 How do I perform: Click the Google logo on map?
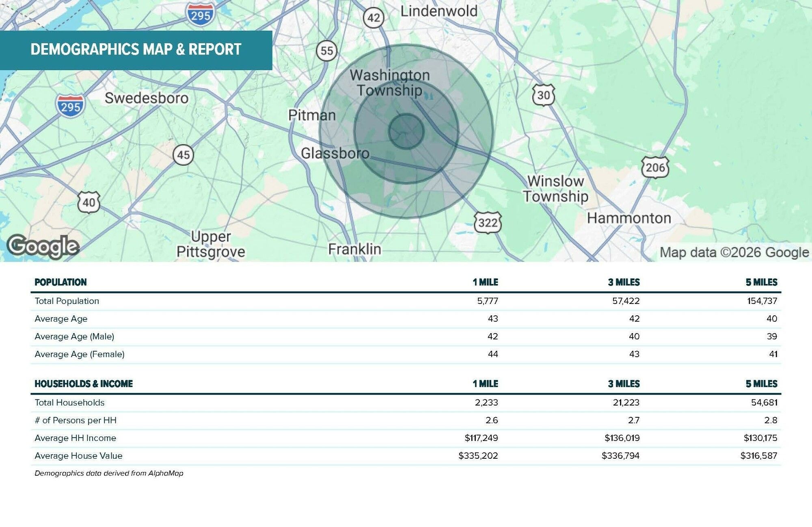point(43,246)
